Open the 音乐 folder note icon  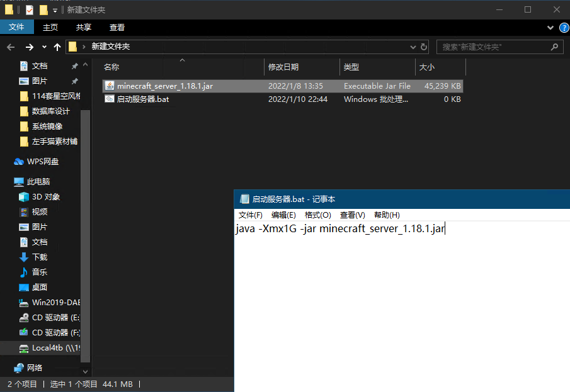click(x=24, y=272)
